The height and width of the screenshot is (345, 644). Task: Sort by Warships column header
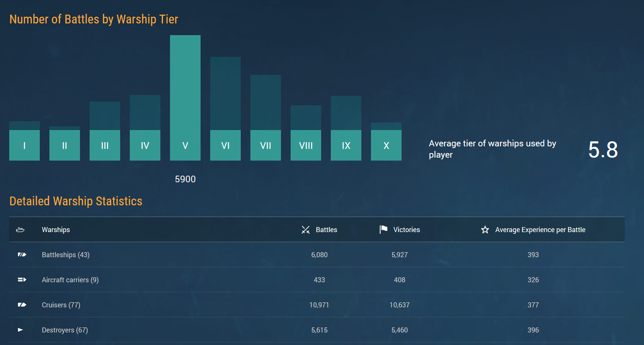tap(56, 230)
